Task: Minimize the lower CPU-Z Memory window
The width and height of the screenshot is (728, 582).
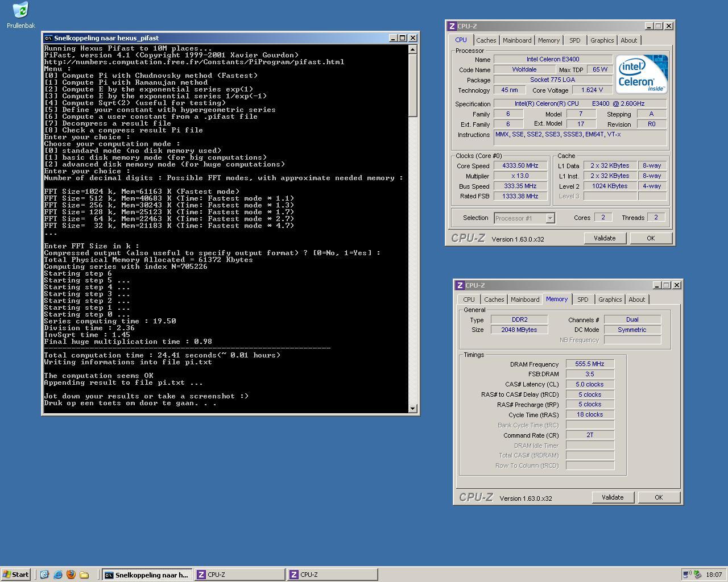Action: tap(657, 285)
